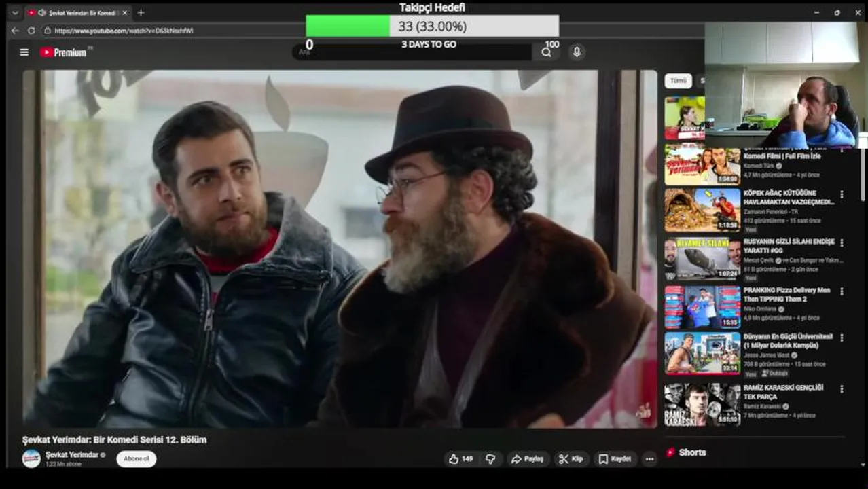Subscribe with Abone ol button
This screenshot has width=868, height=489.
[136, 459]
